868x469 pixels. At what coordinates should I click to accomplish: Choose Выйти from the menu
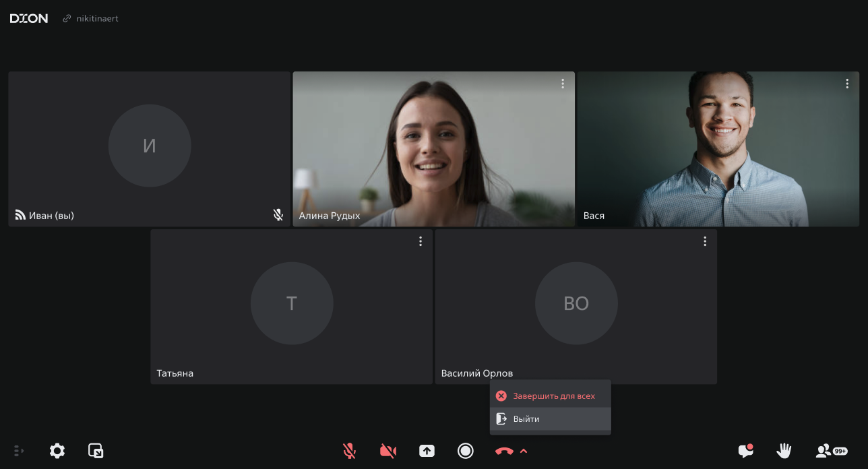pos(551,419)
